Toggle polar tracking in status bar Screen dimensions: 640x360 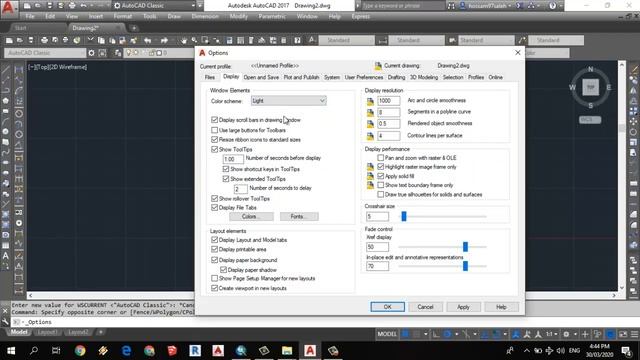(447, 334)
